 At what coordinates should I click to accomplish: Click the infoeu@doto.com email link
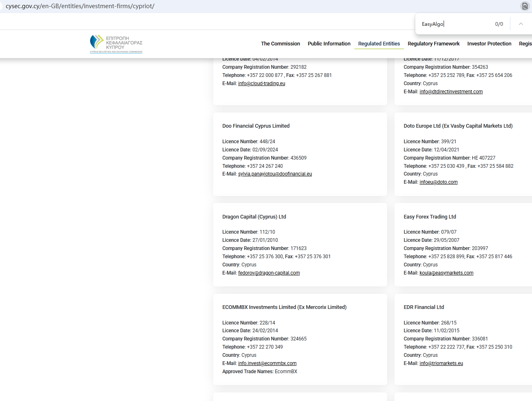[x=438, y=182]
